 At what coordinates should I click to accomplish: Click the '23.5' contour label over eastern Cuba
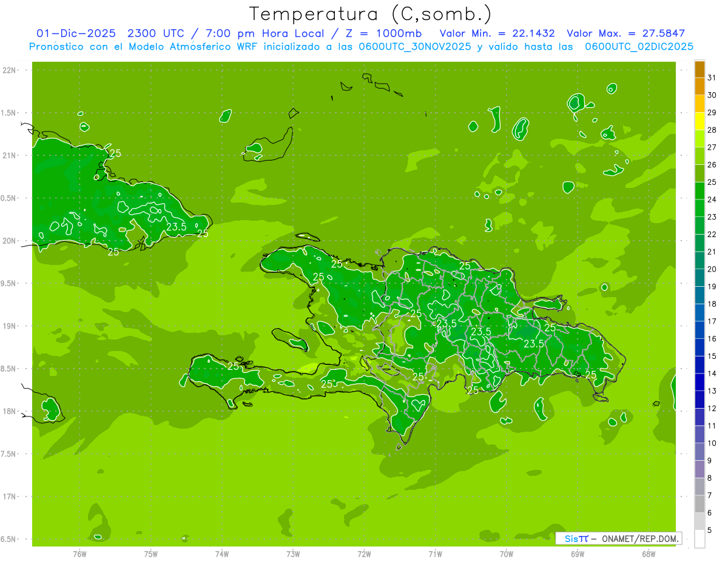coord(176,227)
